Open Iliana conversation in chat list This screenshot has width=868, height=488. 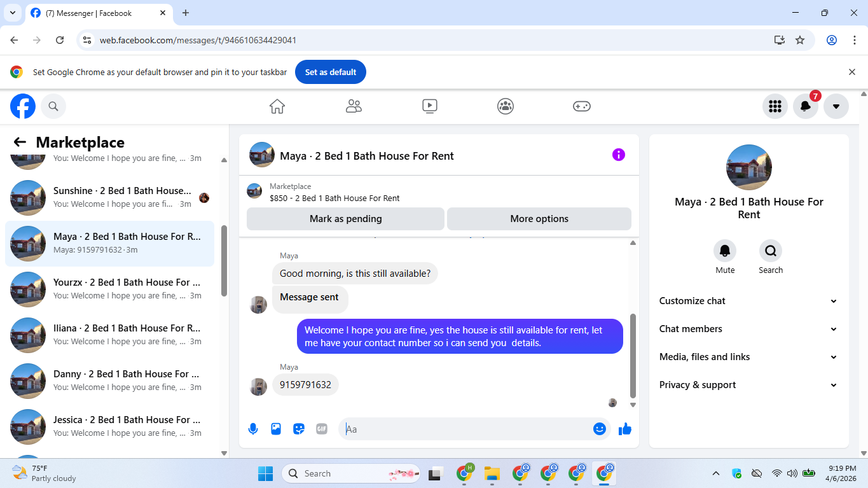[x=109, y=335]
